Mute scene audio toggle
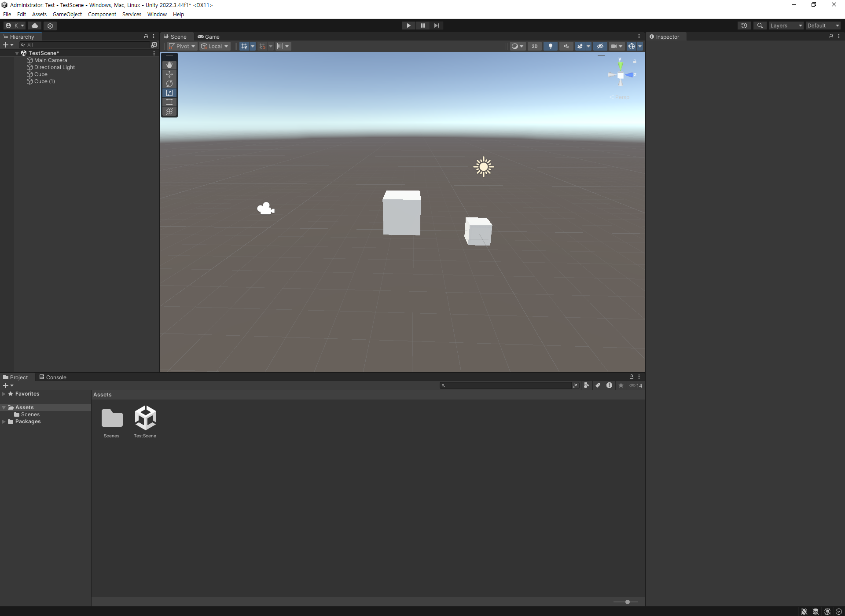This screenshot has width=845, height=616. 566,46
